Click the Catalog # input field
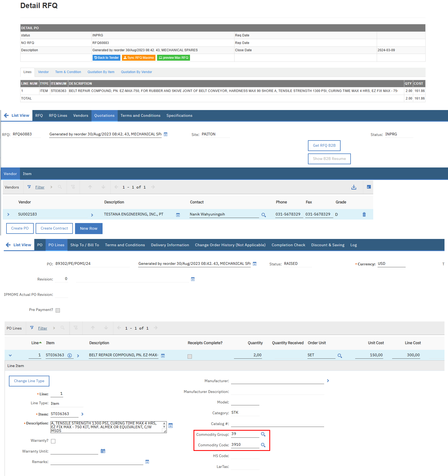The width and height of the screenshot is (448, 476). point(277,424)
